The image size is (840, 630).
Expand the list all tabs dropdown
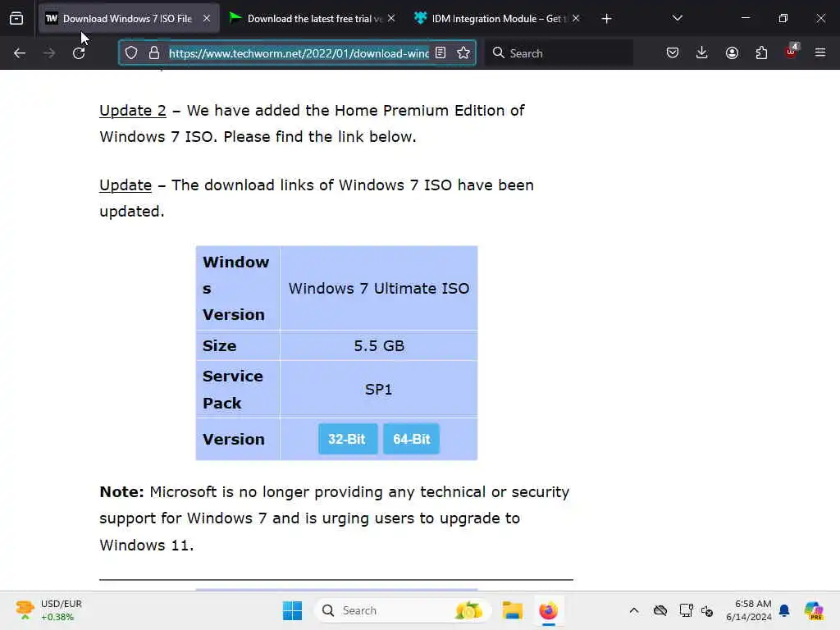click(x=677, y=18)
